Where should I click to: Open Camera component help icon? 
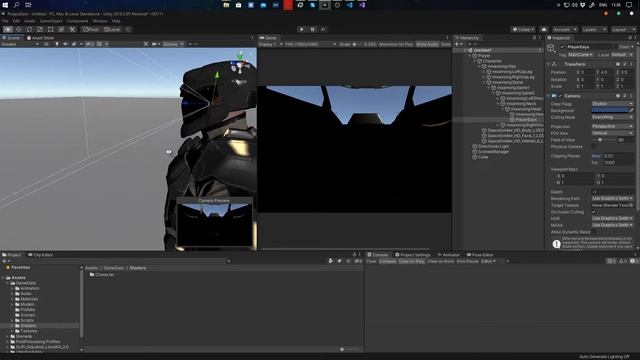pyautogui.click(x=618, y=96)
